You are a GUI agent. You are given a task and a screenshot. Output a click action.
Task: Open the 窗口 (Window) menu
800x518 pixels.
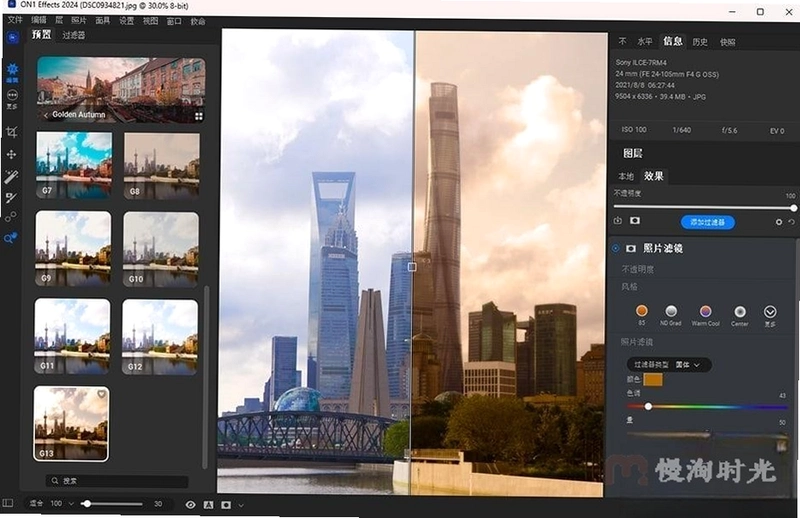(x=174, y=21)
